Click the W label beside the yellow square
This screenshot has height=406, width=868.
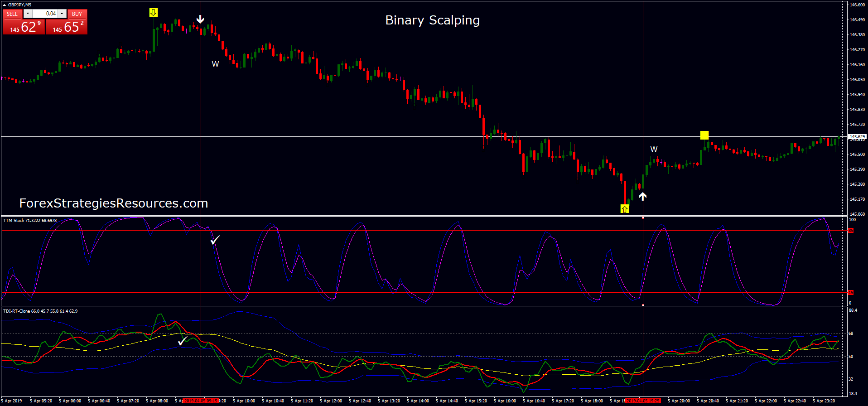click(654, 149)
